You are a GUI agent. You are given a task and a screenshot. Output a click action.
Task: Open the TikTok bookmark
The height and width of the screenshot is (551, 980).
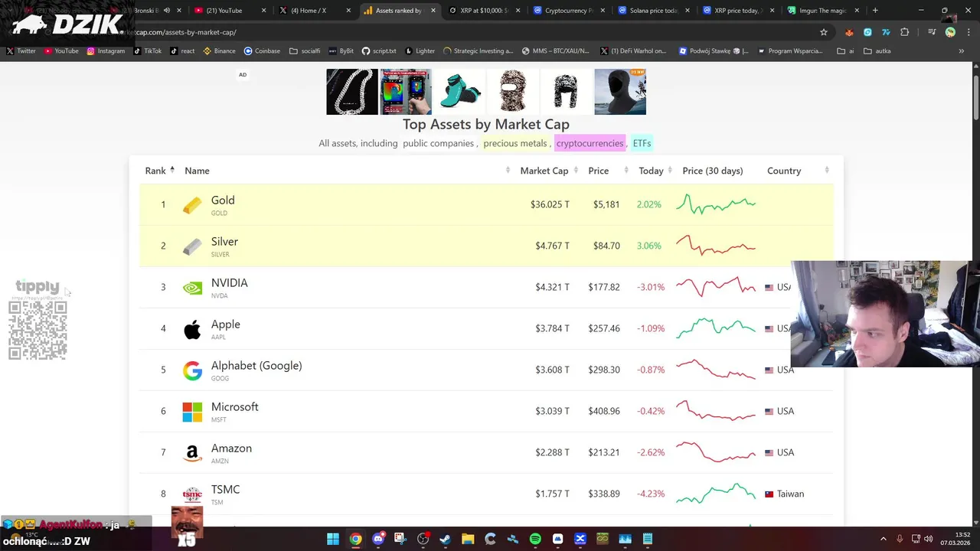148,51
